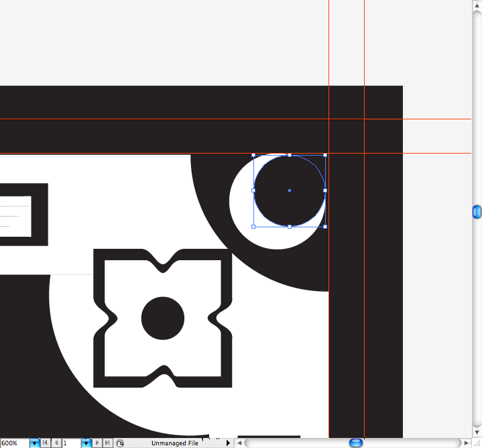The image size is (482, 448).
Task: Open the artboard navigation dropdown
Action: point(86,443)
